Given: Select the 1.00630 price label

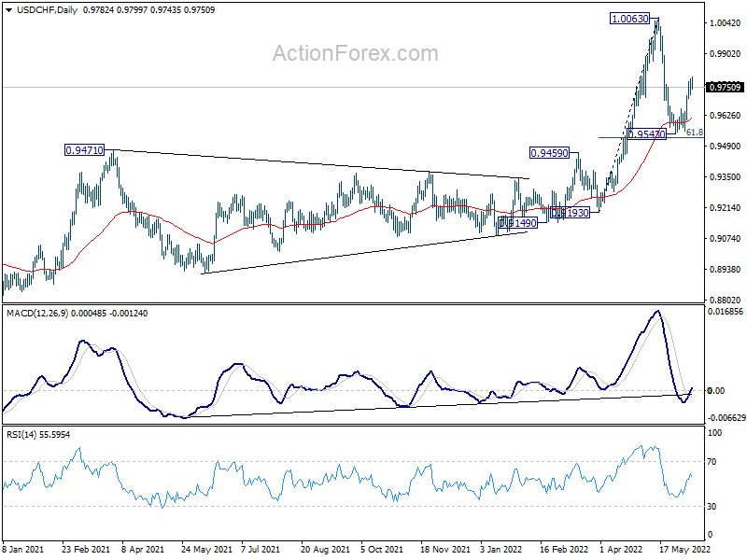Looking at the screenshot, I should [629, 19].
